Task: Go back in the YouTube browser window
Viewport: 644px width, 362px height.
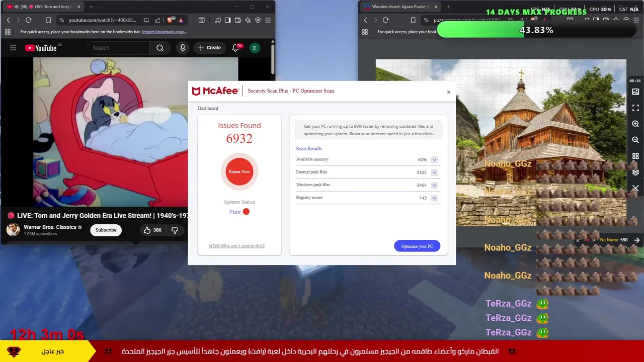Action: [8, 20]
